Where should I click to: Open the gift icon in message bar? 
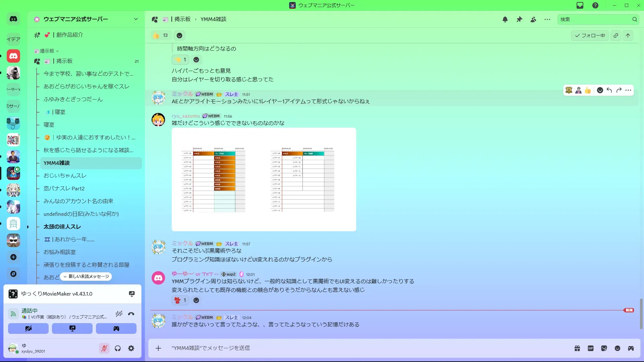point(577,348)
